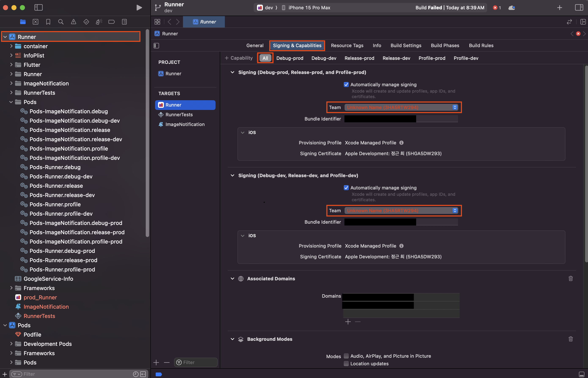This screenshot has width=588, height=378.
Task: Open the Xcode Cloud status icon
Action: click(512, 8)
